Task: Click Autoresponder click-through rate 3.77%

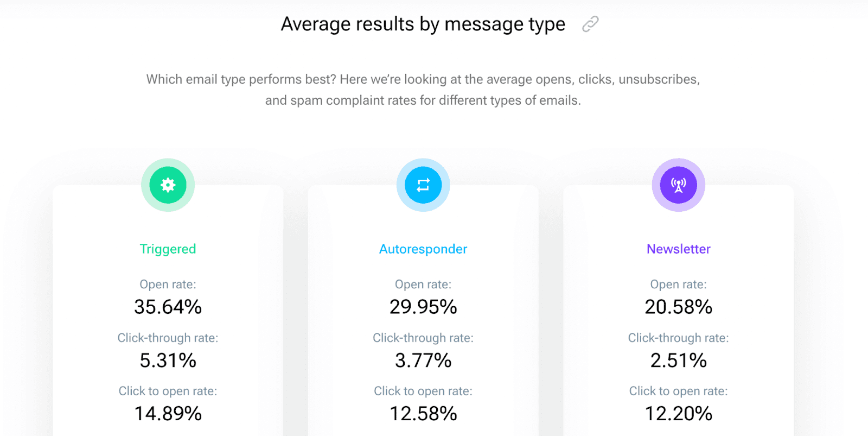Action: tap(423, 360)
